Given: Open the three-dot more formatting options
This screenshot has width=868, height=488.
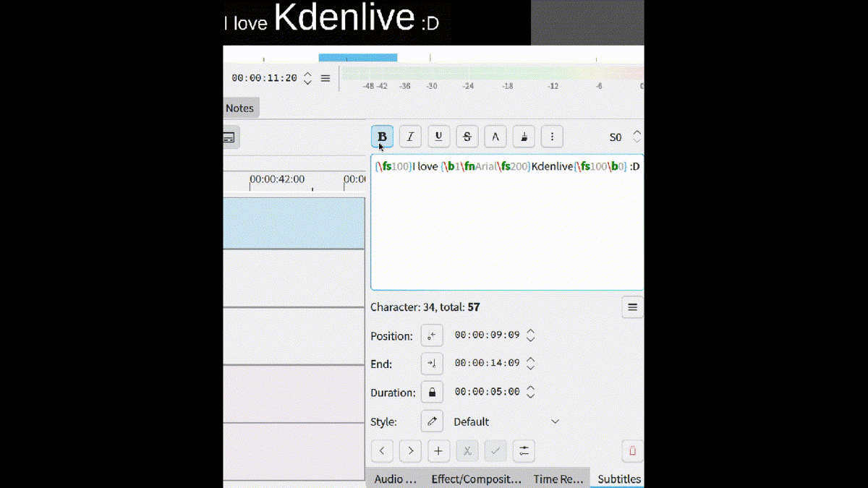Looking at the screenshot, I should 552,137.
